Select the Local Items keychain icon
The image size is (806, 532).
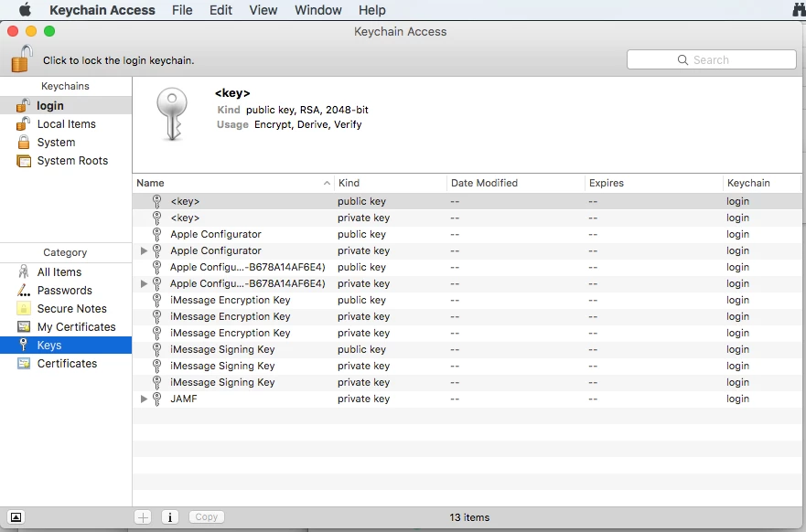23,123
